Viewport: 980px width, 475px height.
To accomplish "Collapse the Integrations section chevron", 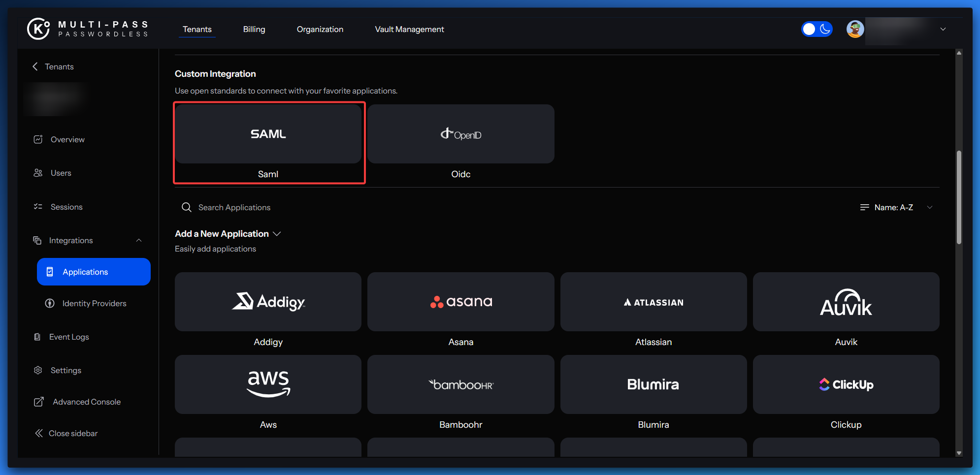I will 139,240.
